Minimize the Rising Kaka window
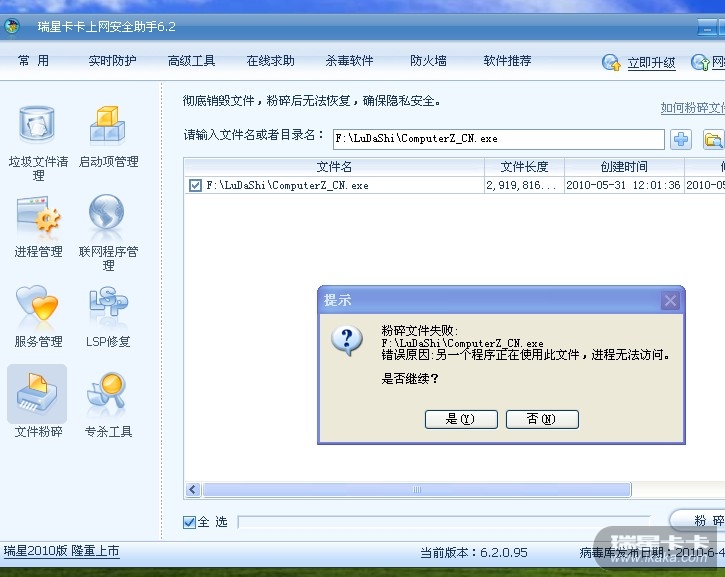 [707, 28]
